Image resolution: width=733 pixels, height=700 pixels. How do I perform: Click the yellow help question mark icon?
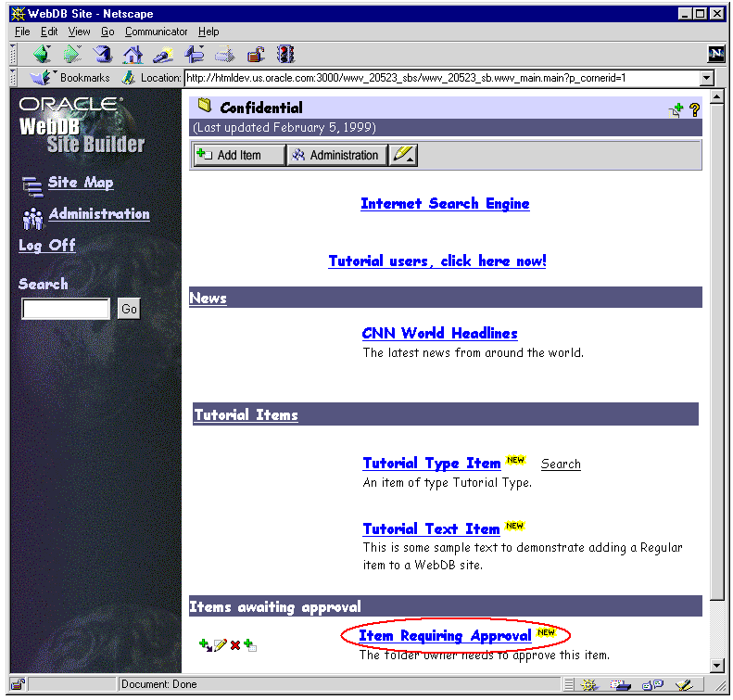694,110
